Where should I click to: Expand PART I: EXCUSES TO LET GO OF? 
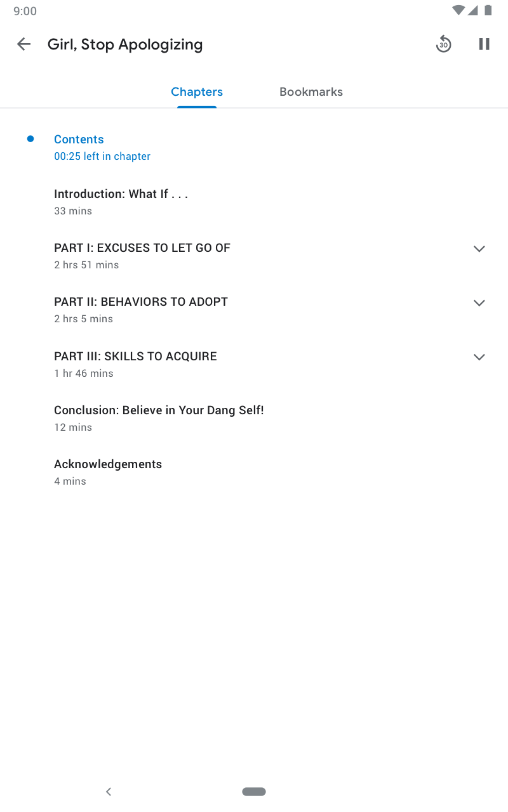tap(479, 249)
